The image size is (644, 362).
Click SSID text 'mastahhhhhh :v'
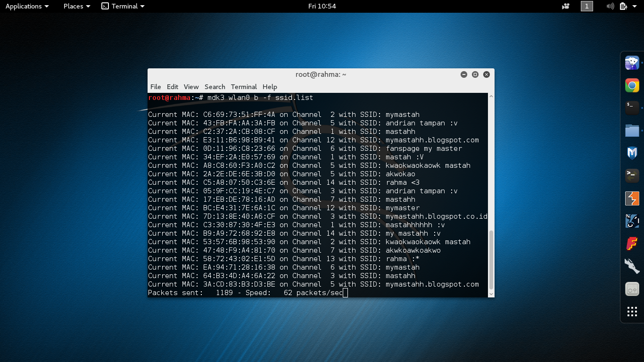pos(415,225)
